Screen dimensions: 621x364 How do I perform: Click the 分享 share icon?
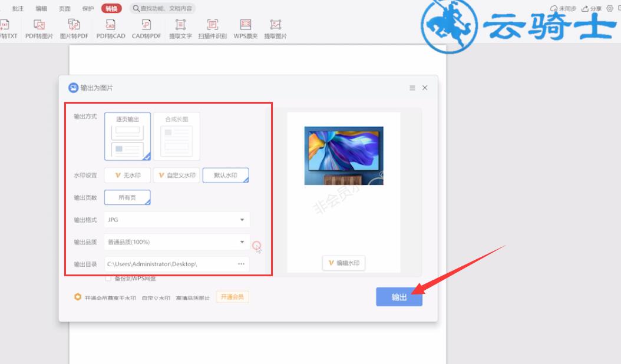point(585,8)
